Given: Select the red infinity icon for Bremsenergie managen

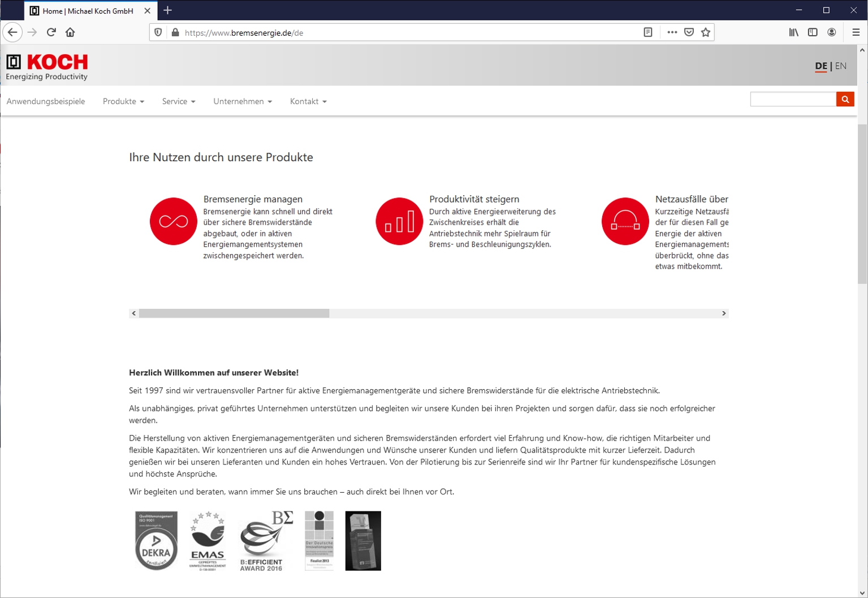Looking at the screenshot, I should [x=173, y=221].
